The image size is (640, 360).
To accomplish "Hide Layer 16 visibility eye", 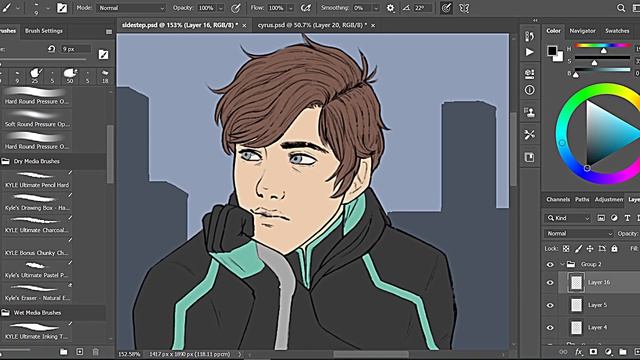I will click(x=550, y=282).
